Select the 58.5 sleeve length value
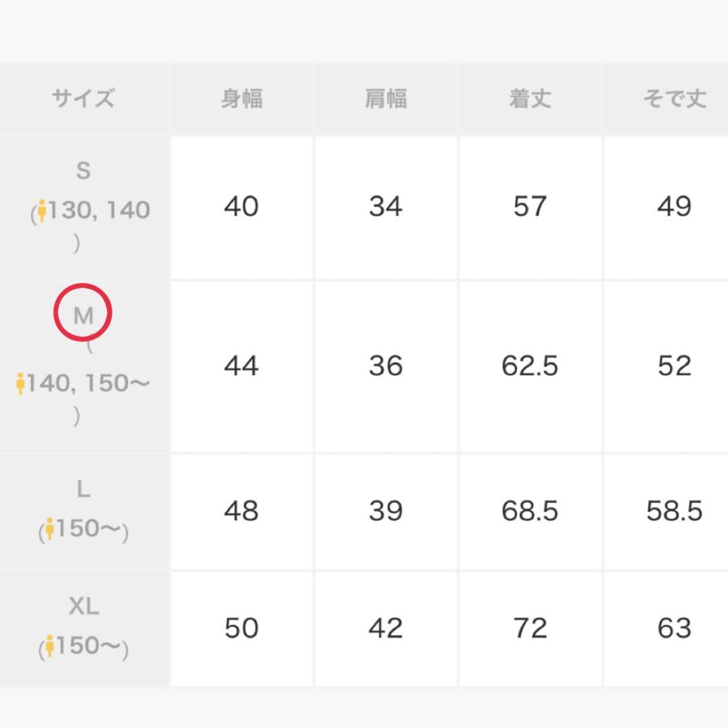 [x=674, y=511]
